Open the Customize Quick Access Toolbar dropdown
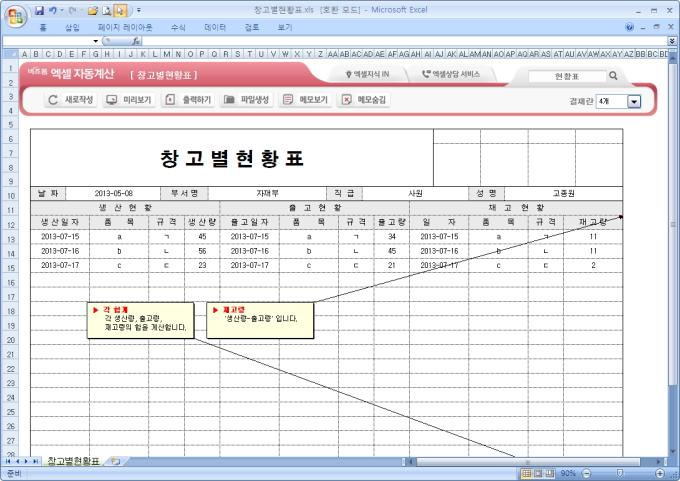Viewport: 680px width, 481px height. point(139,10)
